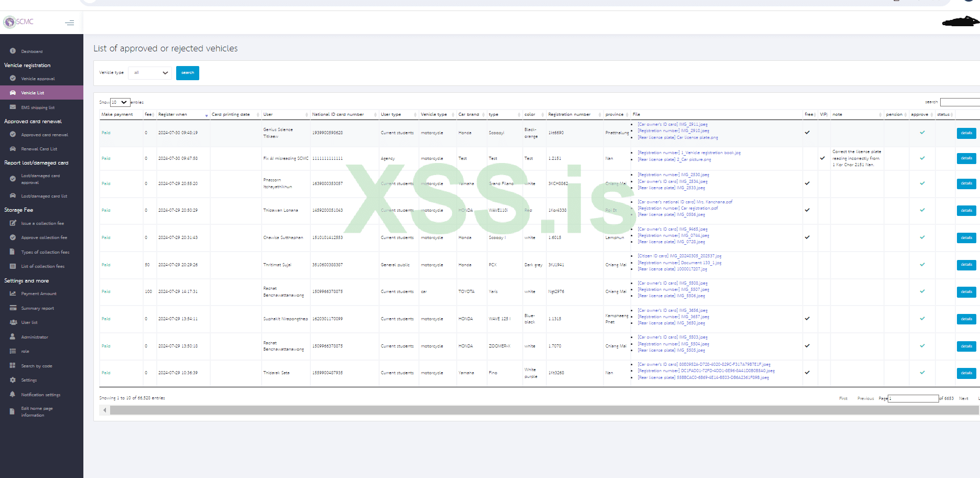Sort table by Register when column
The image size is (980, 478).
click(183, 114)
